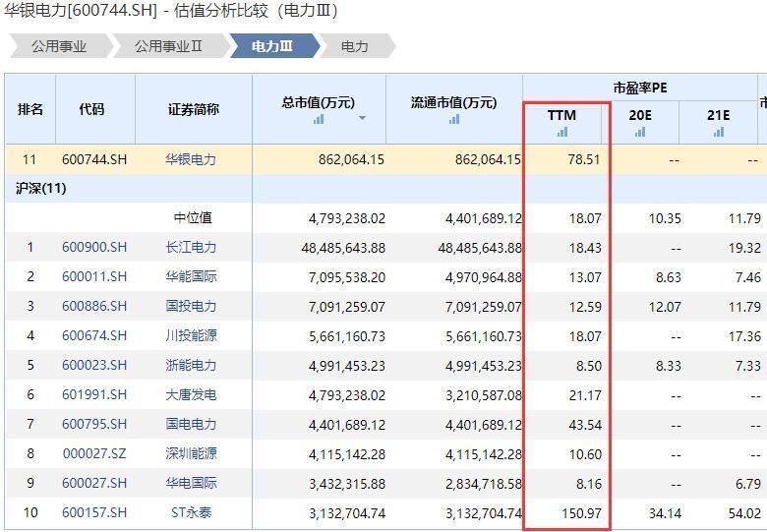Select 大唐发电 circulating cap 3,210,587.08
The width and height of the screenshot is (767, 532).
pos(483,395)
